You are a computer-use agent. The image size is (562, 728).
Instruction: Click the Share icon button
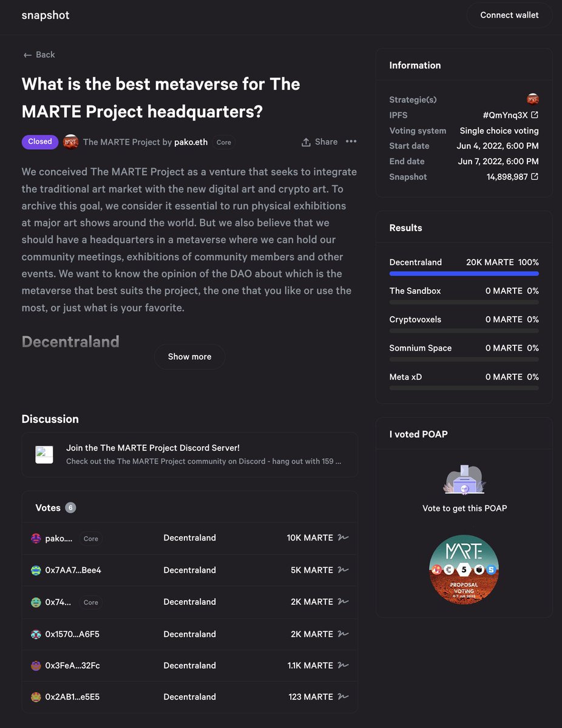(x=319, y=142)
